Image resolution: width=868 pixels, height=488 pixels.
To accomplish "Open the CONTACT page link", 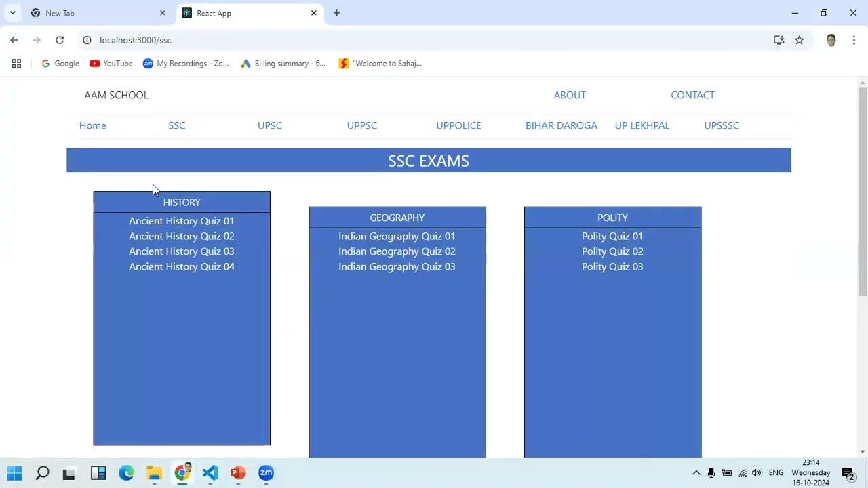I will (692, 95).
